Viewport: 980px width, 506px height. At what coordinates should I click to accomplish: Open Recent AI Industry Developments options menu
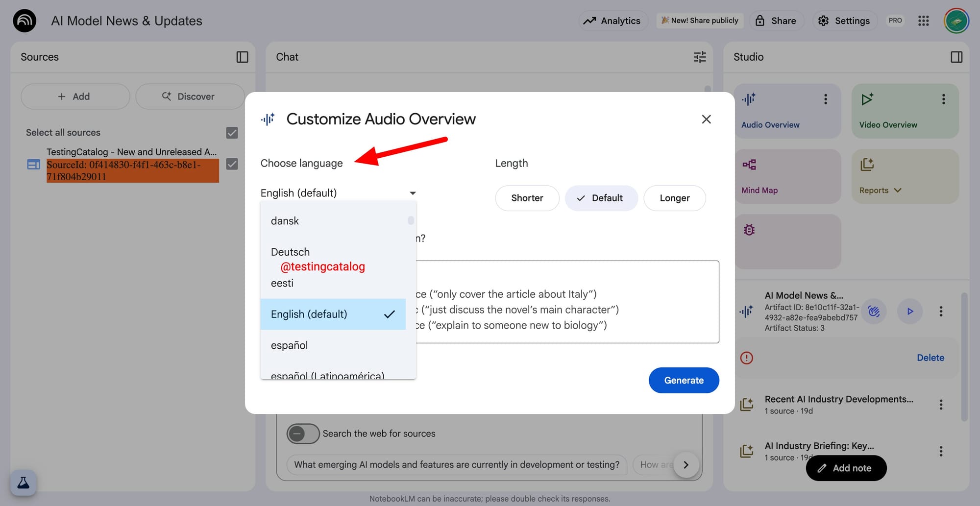941,405
